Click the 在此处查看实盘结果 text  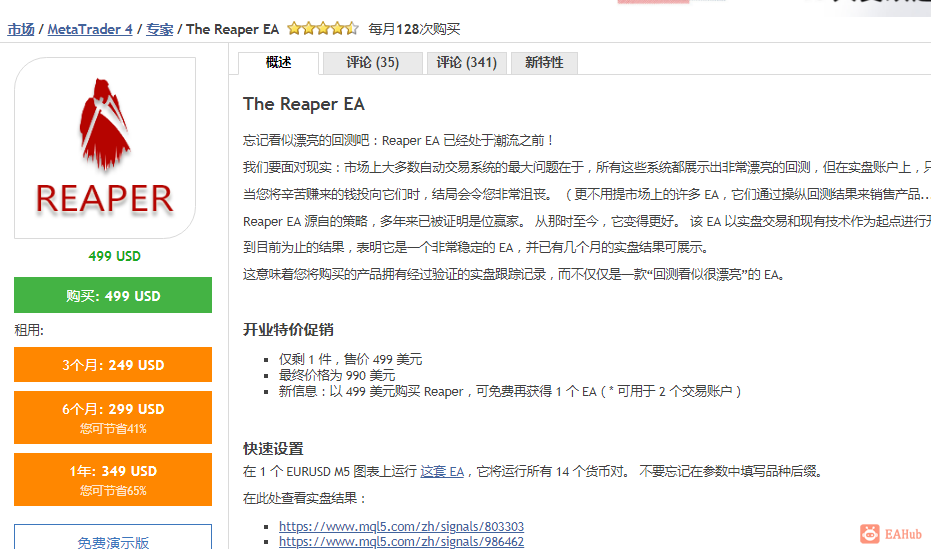tap(305, 498)
